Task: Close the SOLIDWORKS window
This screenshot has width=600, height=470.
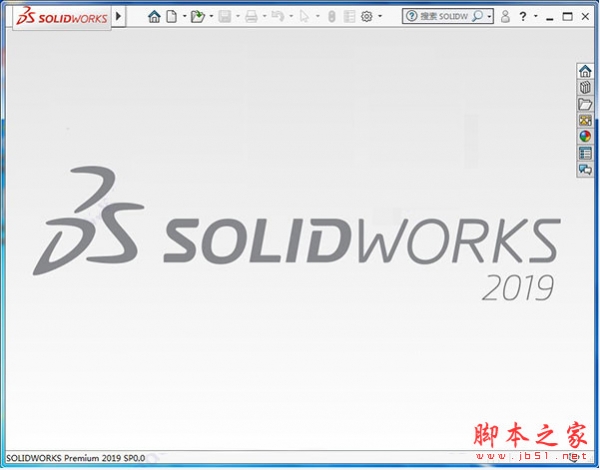Action: tap(585, 16)
